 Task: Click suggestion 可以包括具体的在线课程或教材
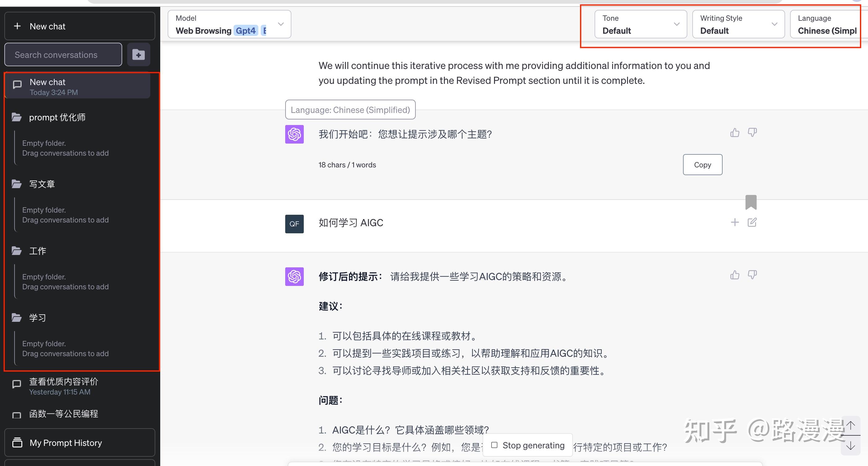405,336
